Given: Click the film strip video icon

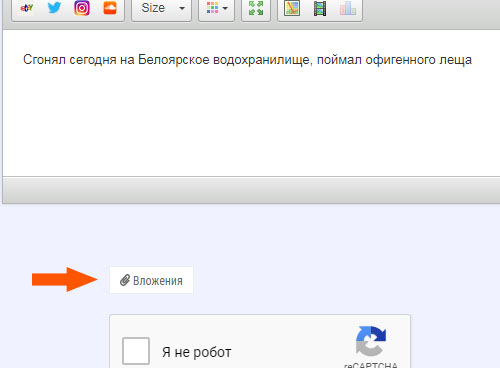Looking at the screenshot, I should pyautogui.click(x=320, y=8).
